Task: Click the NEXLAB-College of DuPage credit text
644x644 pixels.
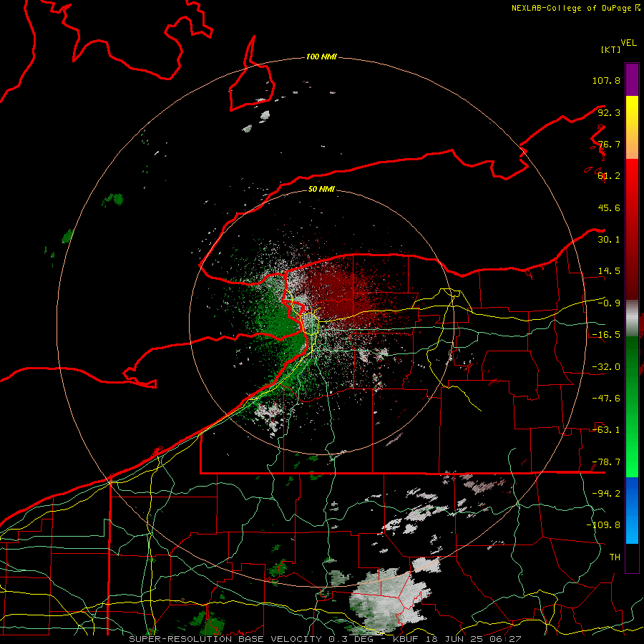Action: pyautogui.click(x=575, y=8)
